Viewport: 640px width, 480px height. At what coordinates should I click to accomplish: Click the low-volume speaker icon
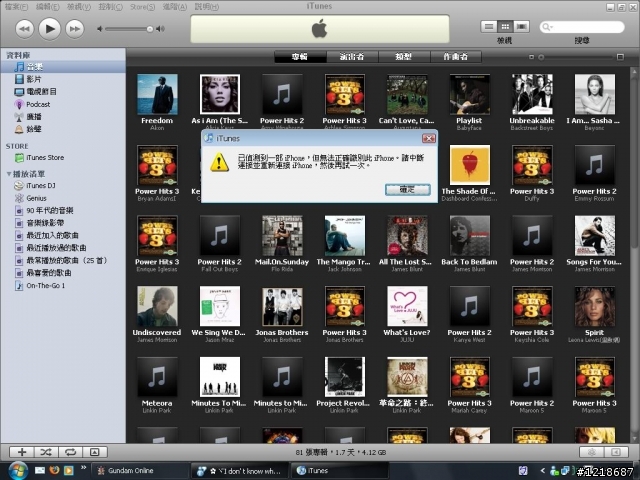[100, 29]
